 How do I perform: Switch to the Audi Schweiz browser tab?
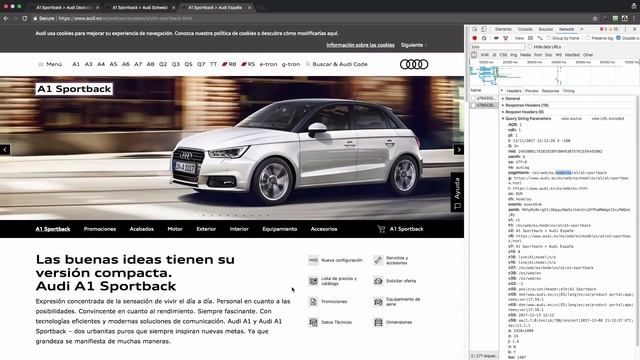140,7
